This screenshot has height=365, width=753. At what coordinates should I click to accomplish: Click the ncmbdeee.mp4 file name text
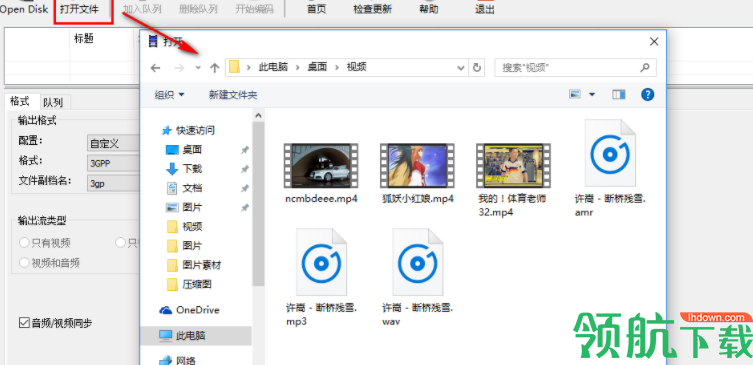point(321,198)
